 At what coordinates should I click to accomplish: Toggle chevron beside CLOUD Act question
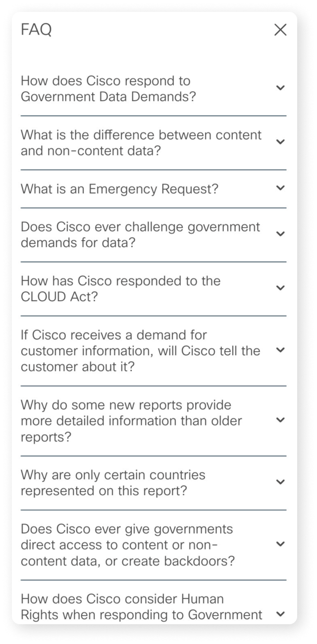pos(280,288)
